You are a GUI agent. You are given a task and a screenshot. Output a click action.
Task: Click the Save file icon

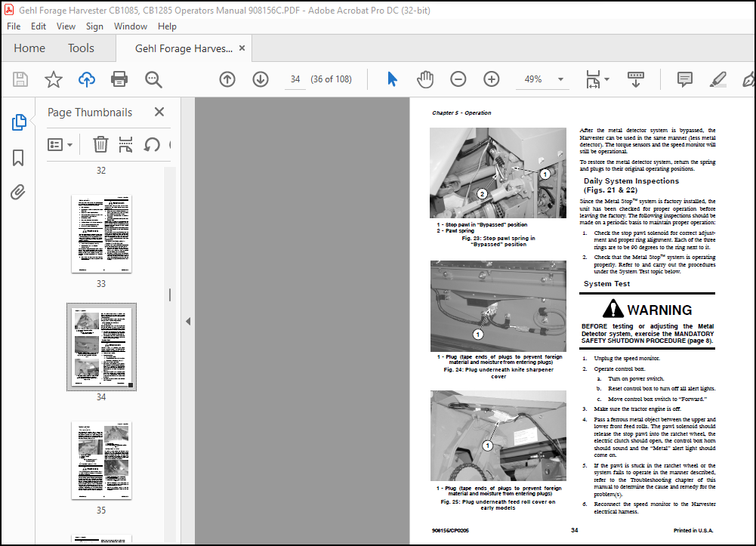tap(20, 79)
